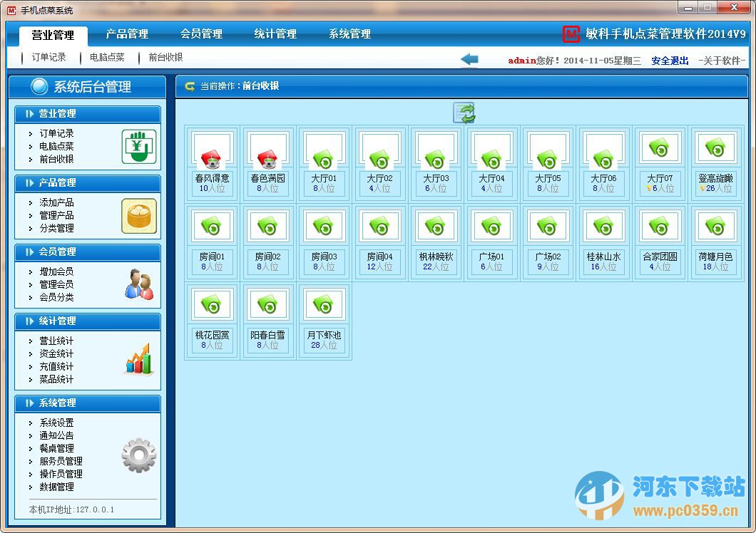Screen dimensions: 756x533
Task: Click the 安全退出 logout link
Action: tap(669, 58)
